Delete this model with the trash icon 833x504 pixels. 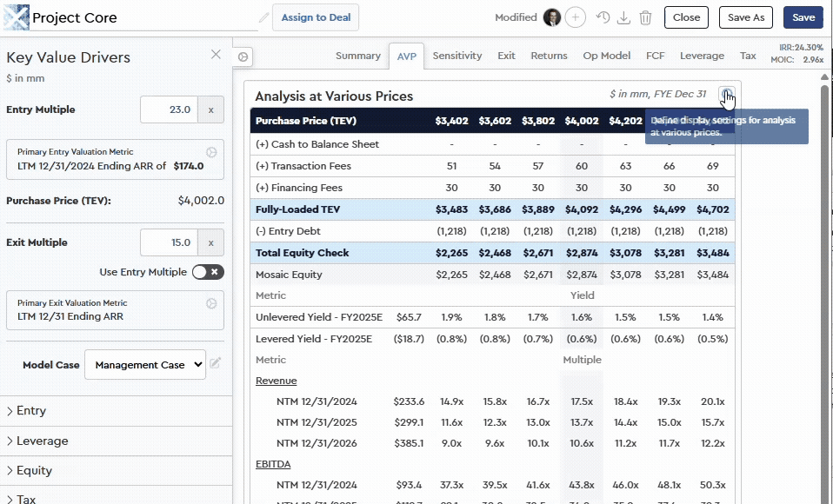[645, 17]
